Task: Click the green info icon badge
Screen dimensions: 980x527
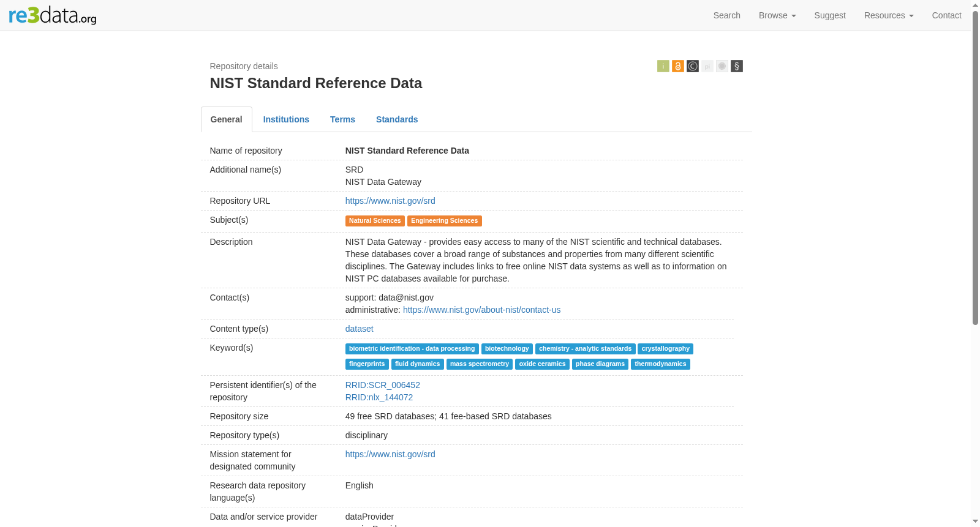Action: point(663,66)
